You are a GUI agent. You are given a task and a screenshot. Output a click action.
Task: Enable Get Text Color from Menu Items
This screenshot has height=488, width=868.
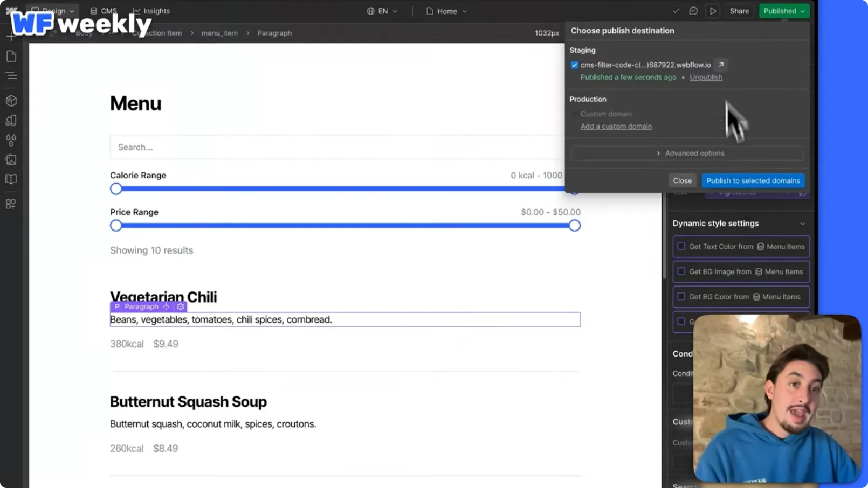tap(681, 246)
